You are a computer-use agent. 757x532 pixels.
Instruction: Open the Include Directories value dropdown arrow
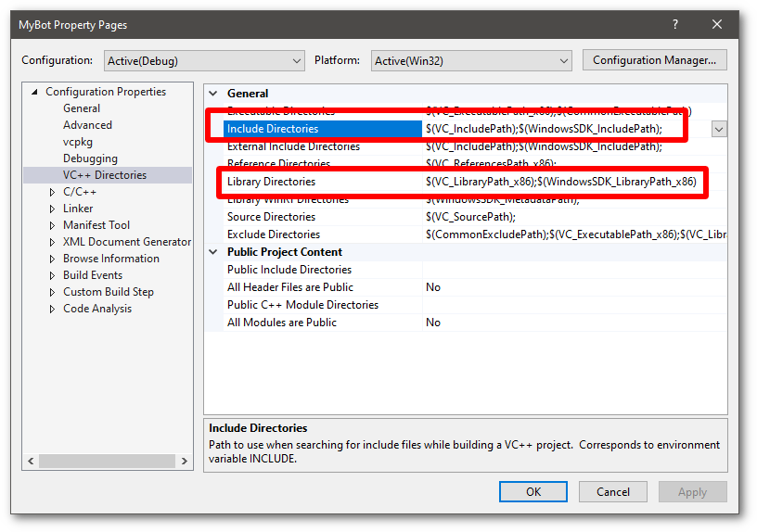click(719, 130)
